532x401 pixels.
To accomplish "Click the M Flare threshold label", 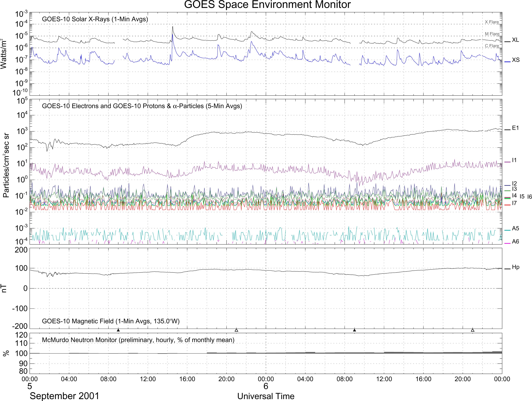I will pyautogui.click(x=492, y=34).
